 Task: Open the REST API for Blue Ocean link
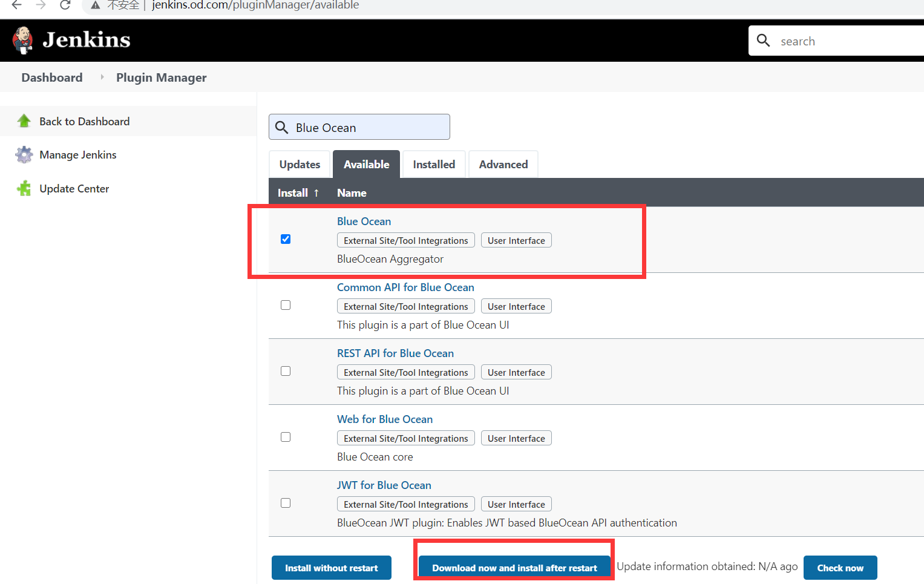(x=395, y=353)
